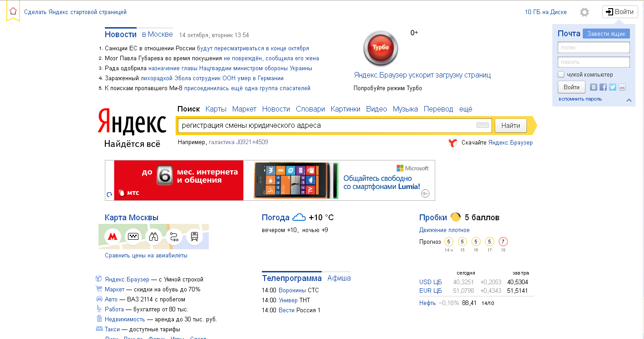The width and height of the screenshot is (644, 339).
Task: Open the Карта Москвы heading link
Action: [x=132, y=218]
